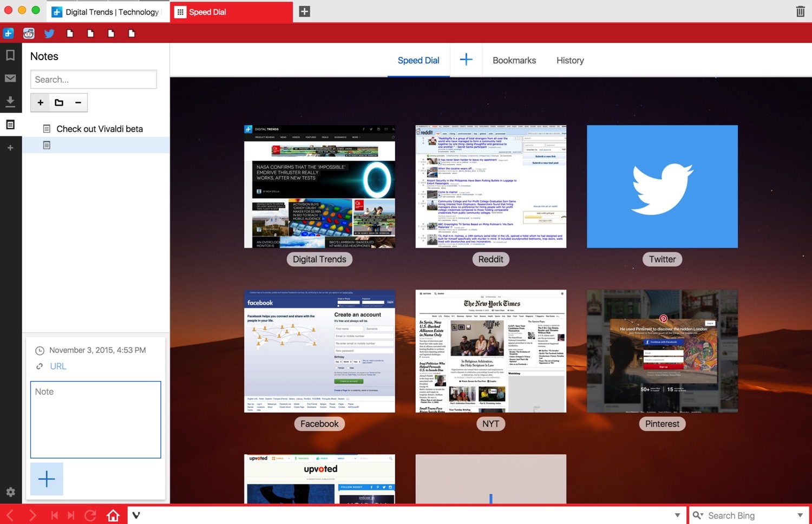Viewport: 812px width, 524px height.
Task: Open the Upvoted speed dial thumbnail
Action: [319, 479]
